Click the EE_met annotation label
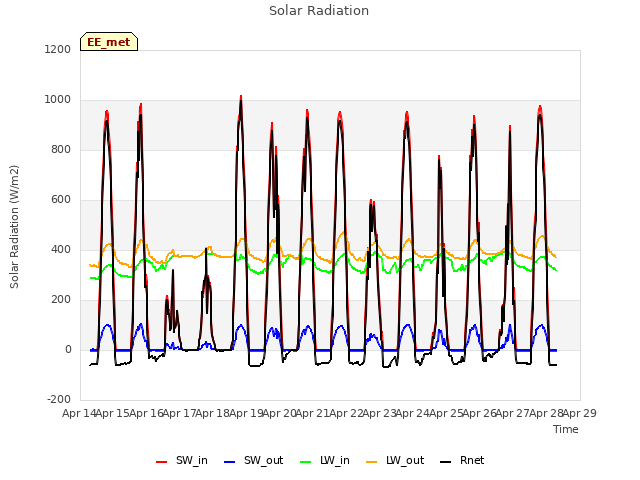Viewport: 640px width, 480px height. coord(109,42)
